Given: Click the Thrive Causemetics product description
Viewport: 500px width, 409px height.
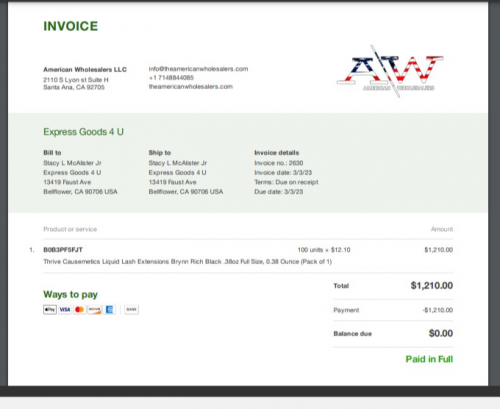Looking at the screenshot, I should pyautogui.click(x=187, y=262).
